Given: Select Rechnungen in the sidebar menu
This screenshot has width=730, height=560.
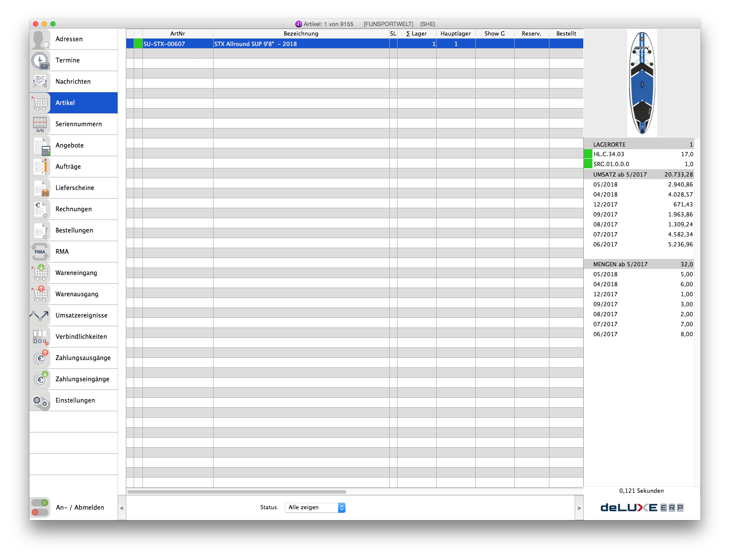Looking at the screenshot, I should (74, 209).
